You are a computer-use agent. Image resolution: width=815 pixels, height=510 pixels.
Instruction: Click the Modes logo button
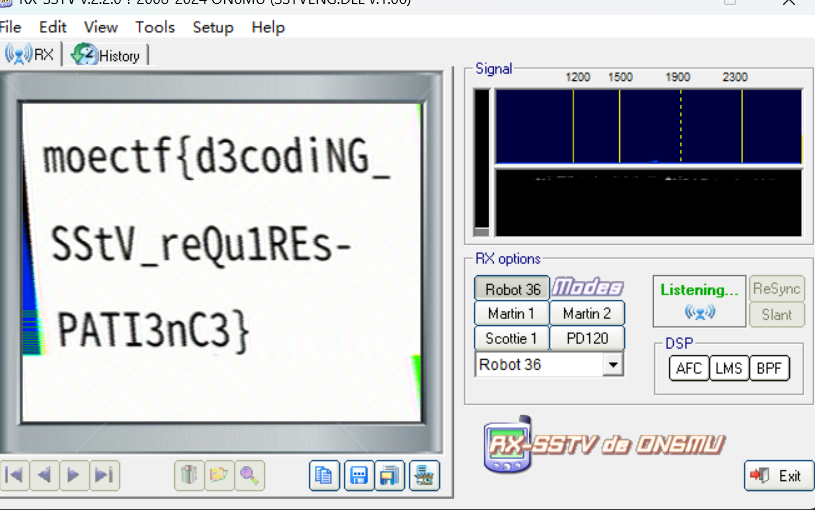[587, 287]
